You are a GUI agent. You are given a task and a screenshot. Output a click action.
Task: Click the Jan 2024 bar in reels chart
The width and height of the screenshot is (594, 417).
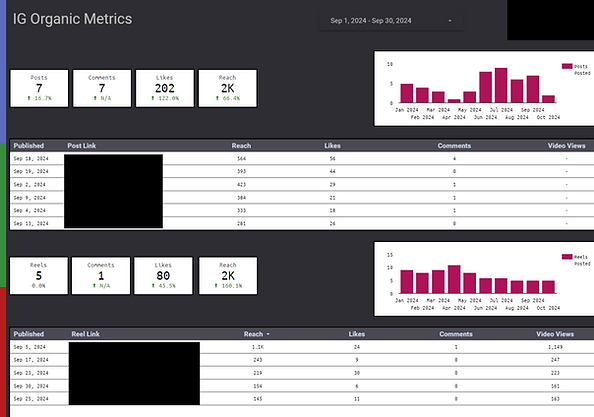(407, 282)
